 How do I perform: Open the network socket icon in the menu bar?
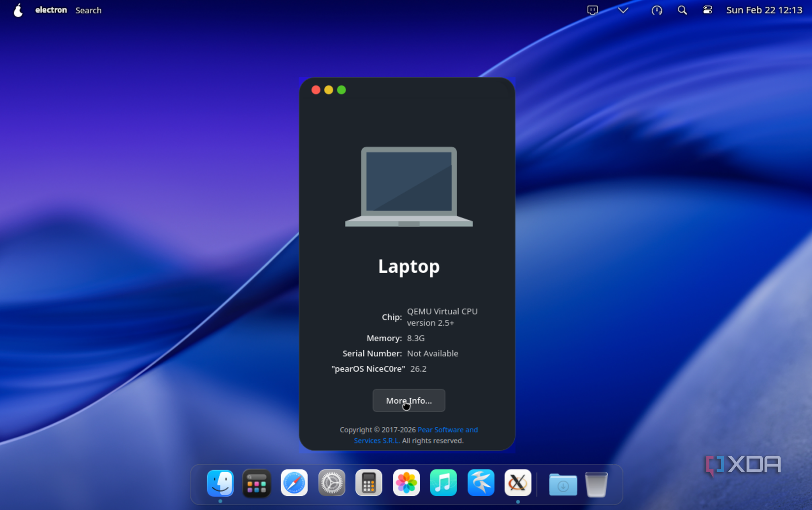(593, 10)
